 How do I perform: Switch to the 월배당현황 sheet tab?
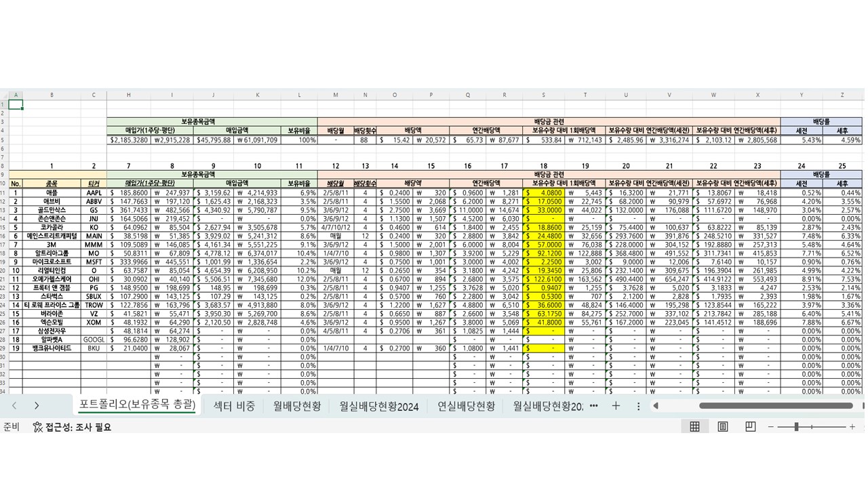(297, 406)
